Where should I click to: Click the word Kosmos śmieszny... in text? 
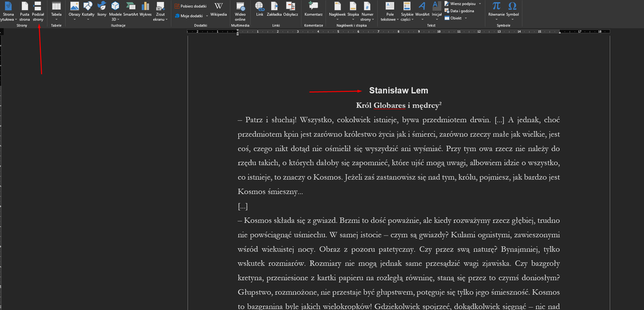[270, 192]
